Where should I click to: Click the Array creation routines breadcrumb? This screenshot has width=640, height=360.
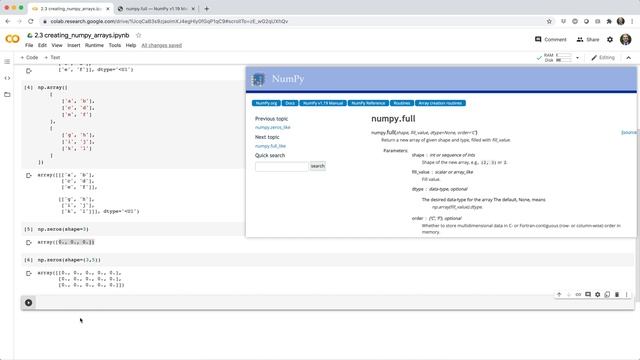440,103
